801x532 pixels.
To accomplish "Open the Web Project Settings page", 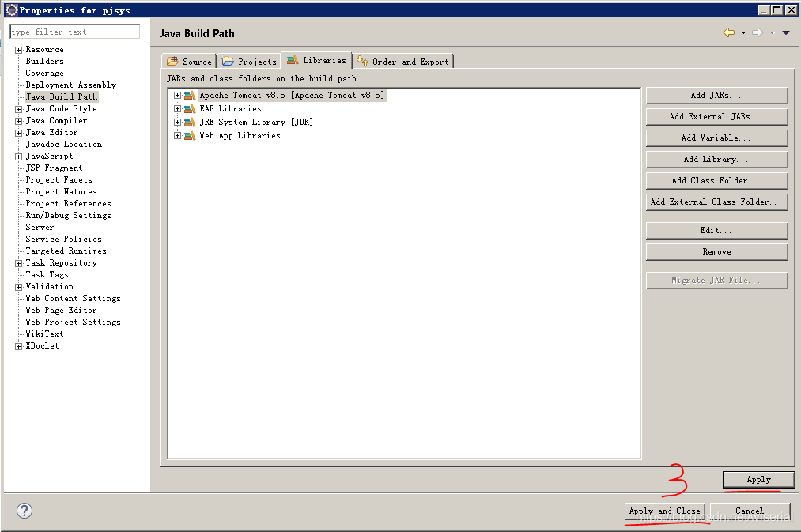I will tap(73, 323).
